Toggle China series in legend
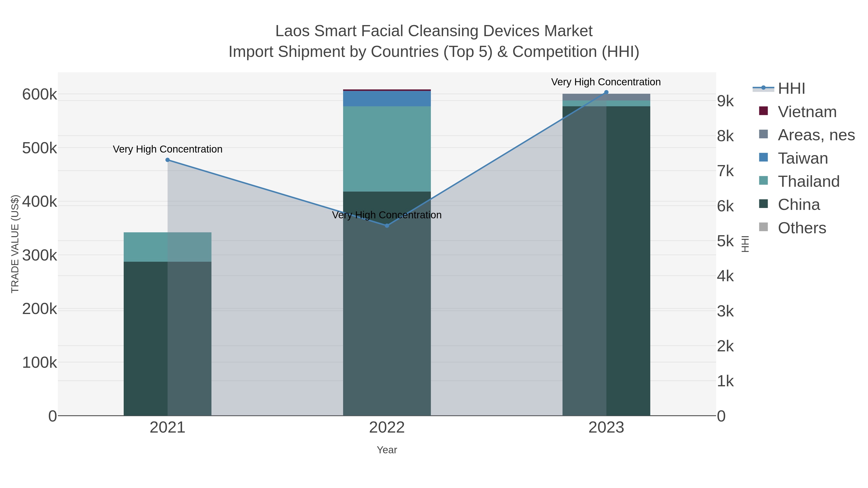Screen dimensions: 868x488 click(789, 204)
